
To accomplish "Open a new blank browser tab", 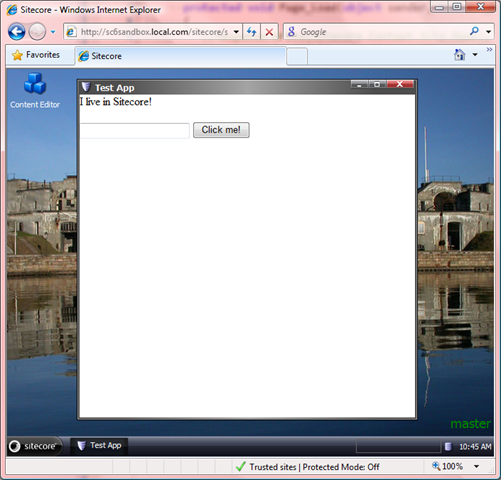I will point(297,56).
